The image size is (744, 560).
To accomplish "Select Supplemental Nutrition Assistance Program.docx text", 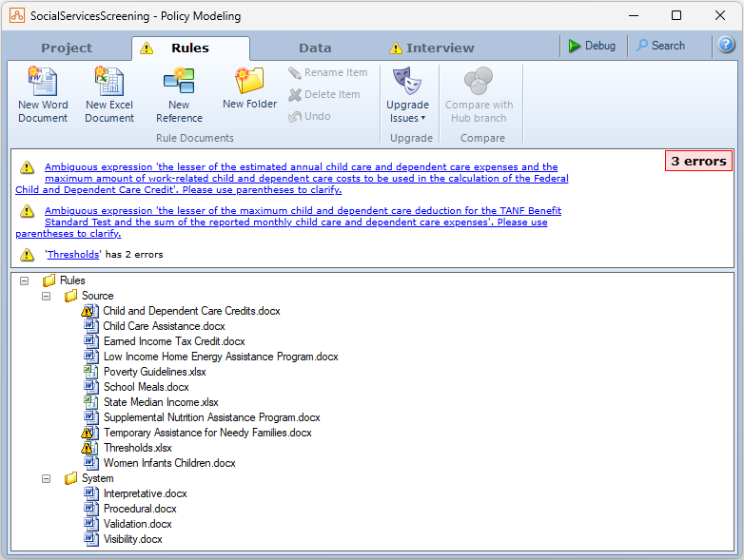I will pos(211,417).
